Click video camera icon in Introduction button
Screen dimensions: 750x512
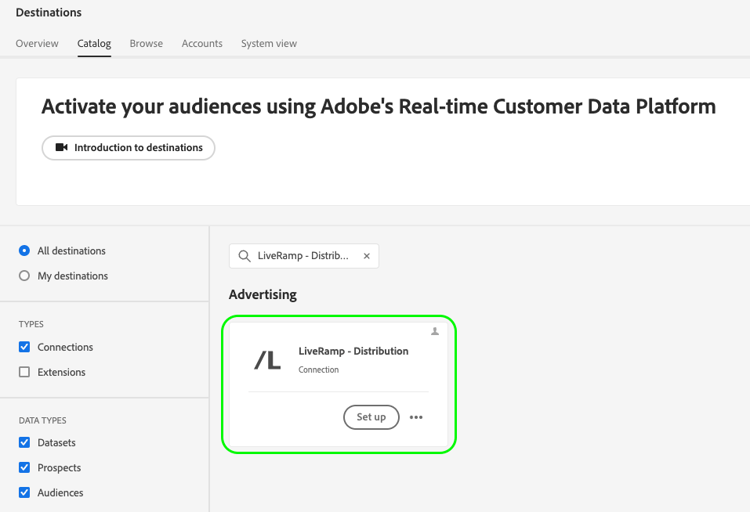[61, 148]
